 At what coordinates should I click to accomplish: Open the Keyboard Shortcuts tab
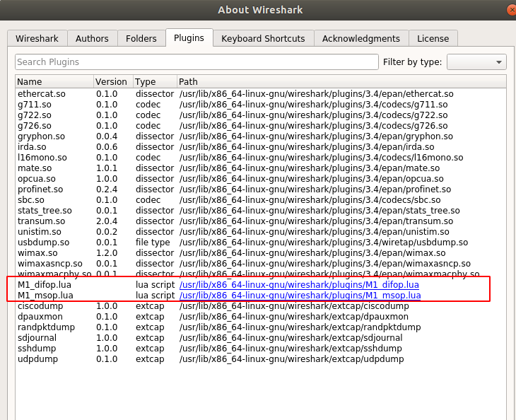pos(263,38)
